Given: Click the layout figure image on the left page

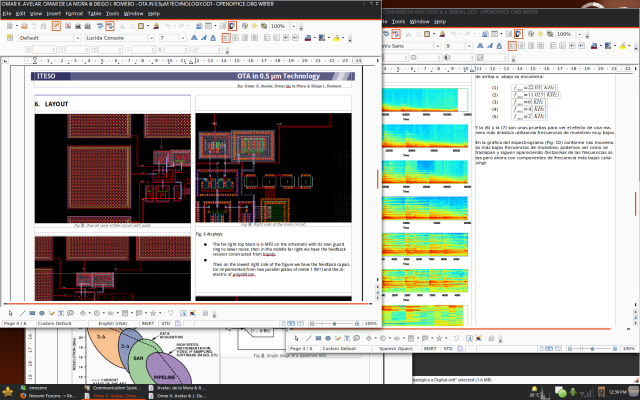Looking at the screenshot, I should tap(113, 168).
